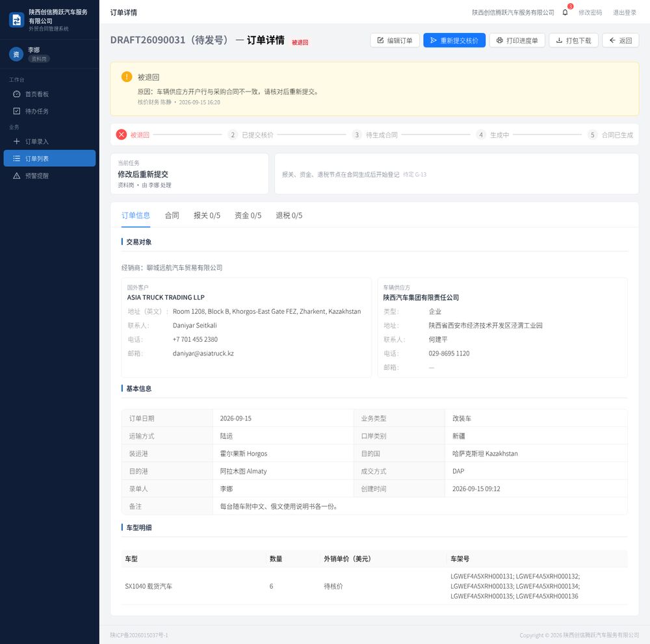The width and height of the screenshot is (650, 644).
Task: Click the 资料岗 role badge under 李娜
Action: click(x=39, y=59)
